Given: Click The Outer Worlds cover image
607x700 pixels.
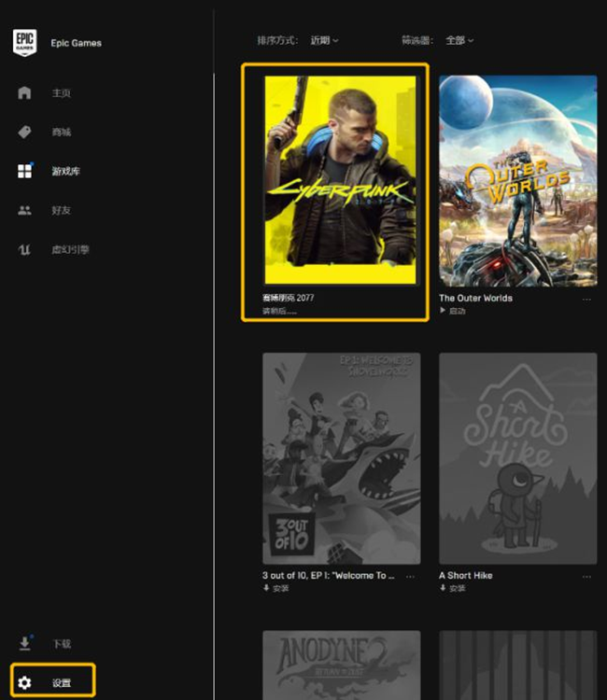Looking at the screenshot, I should pyautogui.click(x=517, y=180).
